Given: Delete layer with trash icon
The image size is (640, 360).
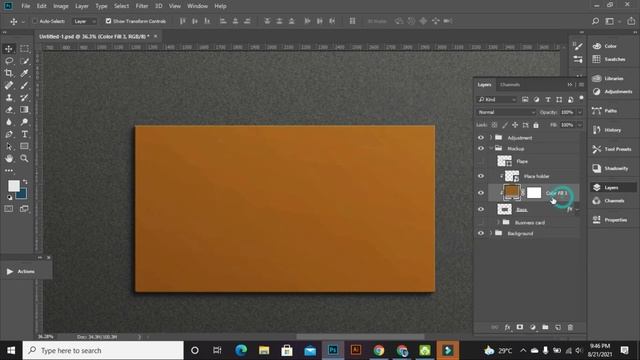Looking at the screenshot, I should pos(571,327).
